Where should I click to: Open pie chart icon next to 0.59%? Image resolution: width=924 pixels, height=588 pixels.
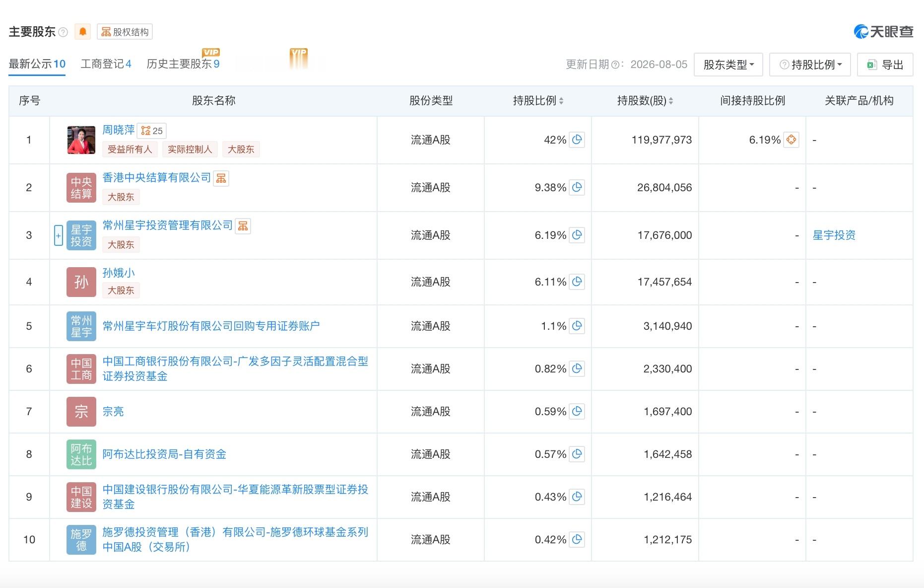pyautogui.click(x=577, y=411)
